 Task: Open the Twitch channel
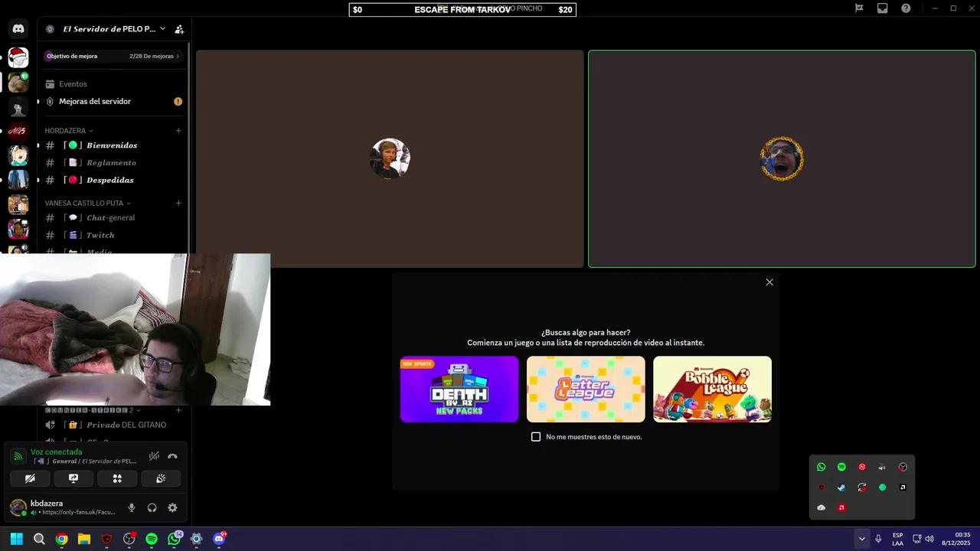tap(113, 235)
